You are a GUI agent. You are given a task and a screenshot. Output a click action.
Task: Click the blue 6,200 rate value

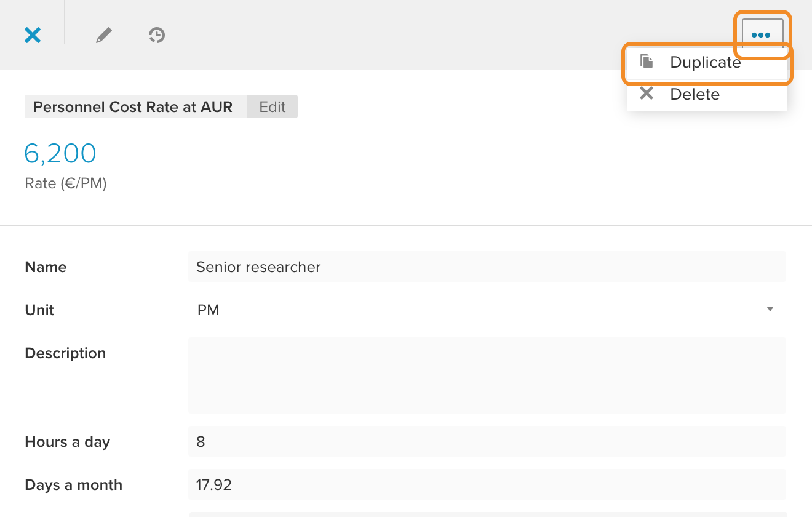pyautogui.click(x=60, y=153)
